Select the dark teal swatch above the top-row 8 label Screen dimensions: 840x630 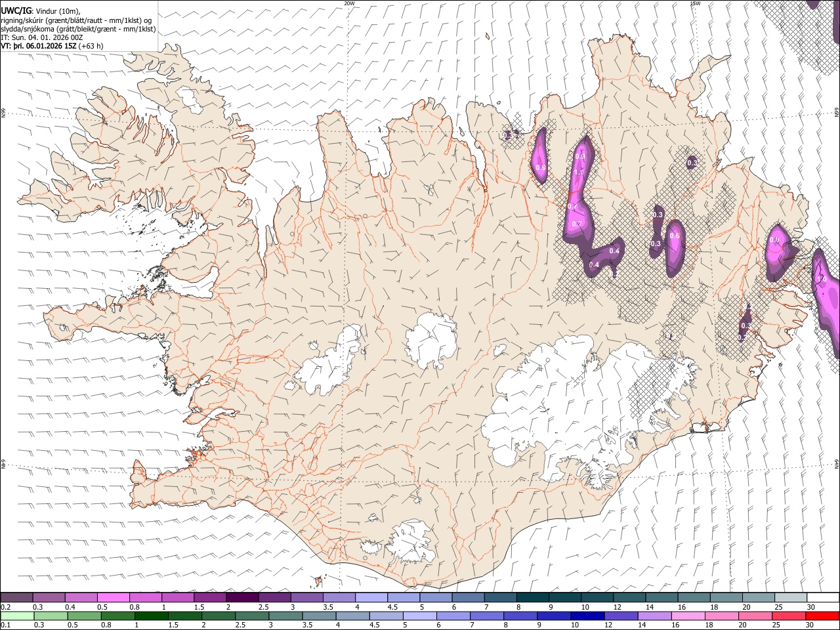[x=532, y=598]
